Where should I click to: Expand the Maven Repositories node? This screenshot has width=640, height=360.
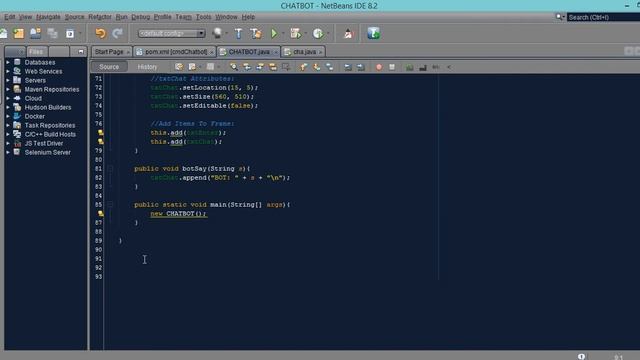[x=8, y=89]
